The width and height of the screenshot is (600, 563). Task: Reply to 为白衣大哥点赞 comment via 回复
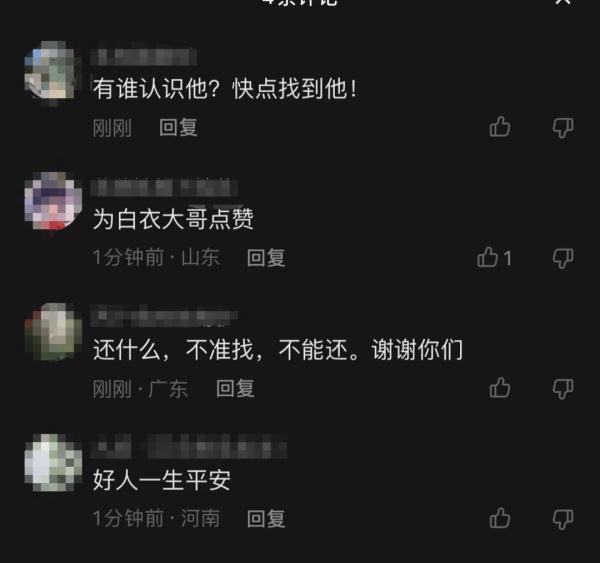266,258
